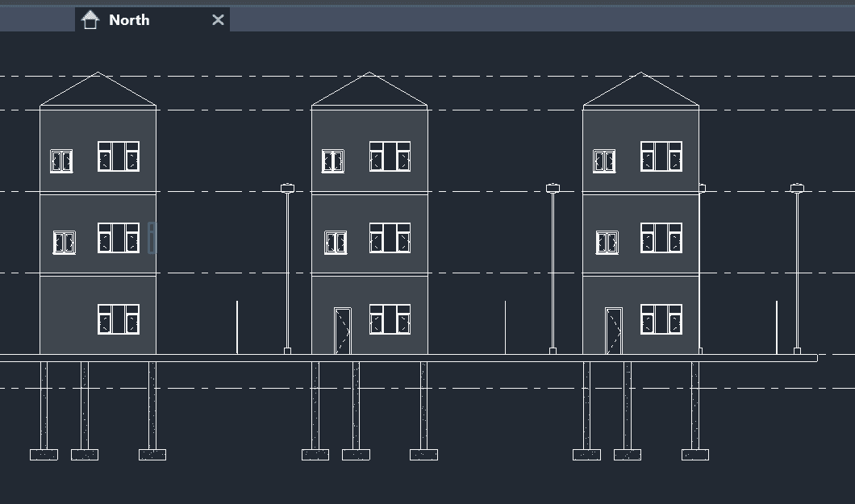Select the right building's triangular roof
Screen dimensions: 855x504
(640, 91)
